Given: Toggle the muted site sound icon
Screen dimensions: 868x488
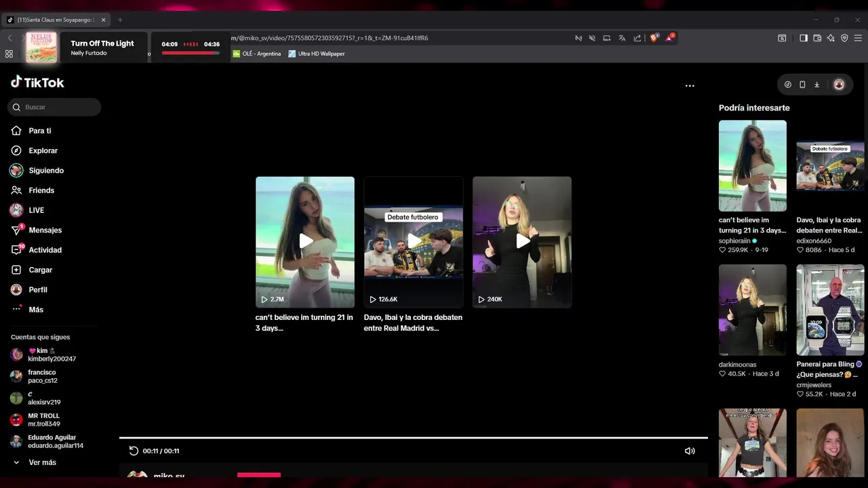Looking at the screenshot, I should coord(592,38).
